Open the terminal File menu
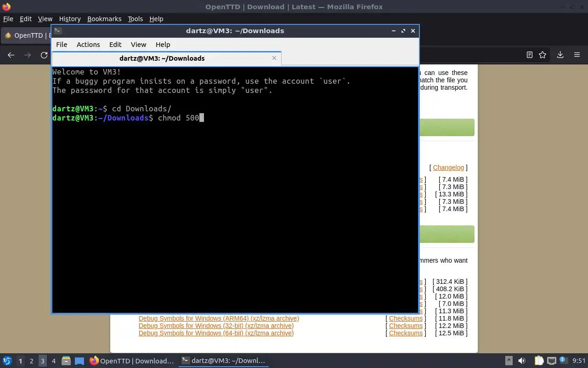This screenshot has width=588, height=368. pyautogui.click(x=62, y=45)
